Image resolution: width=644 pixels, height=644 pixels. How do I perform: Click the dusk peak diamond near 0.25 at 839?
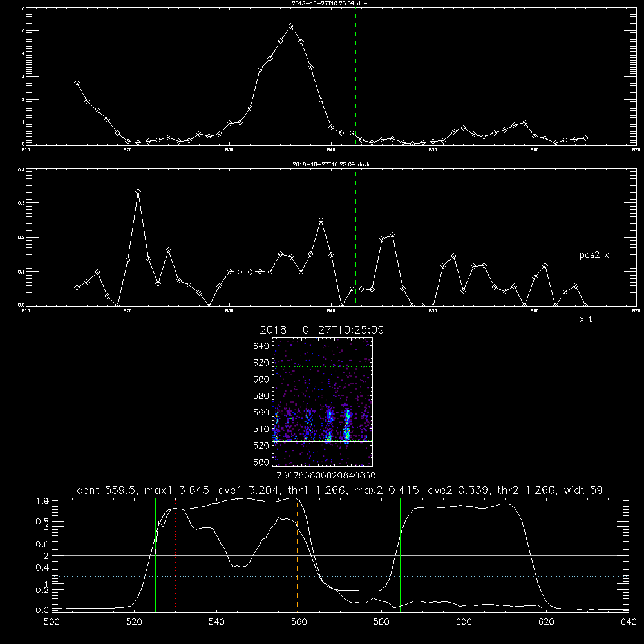click(321, 220)
